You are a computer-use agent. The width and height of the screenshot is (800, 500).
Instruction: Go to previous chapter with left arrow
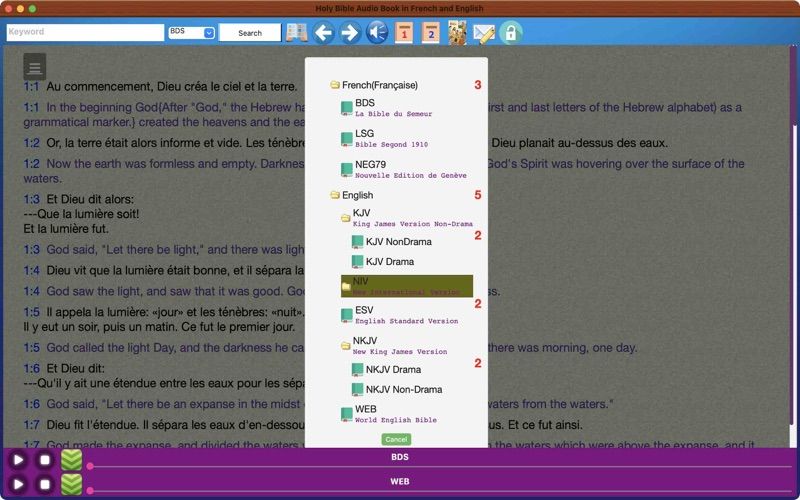tap(323, 33)
